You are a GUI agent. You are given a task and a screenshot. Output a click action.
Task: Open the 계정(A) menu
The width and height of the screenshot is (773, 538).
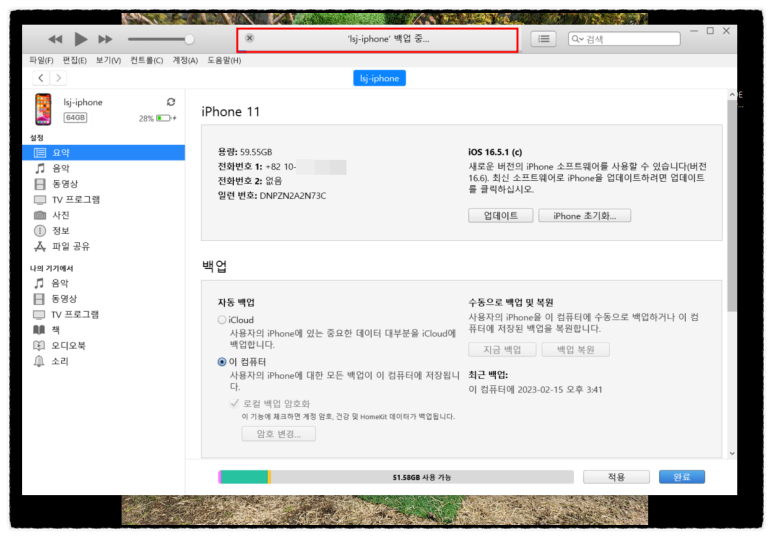coord(185,60)
